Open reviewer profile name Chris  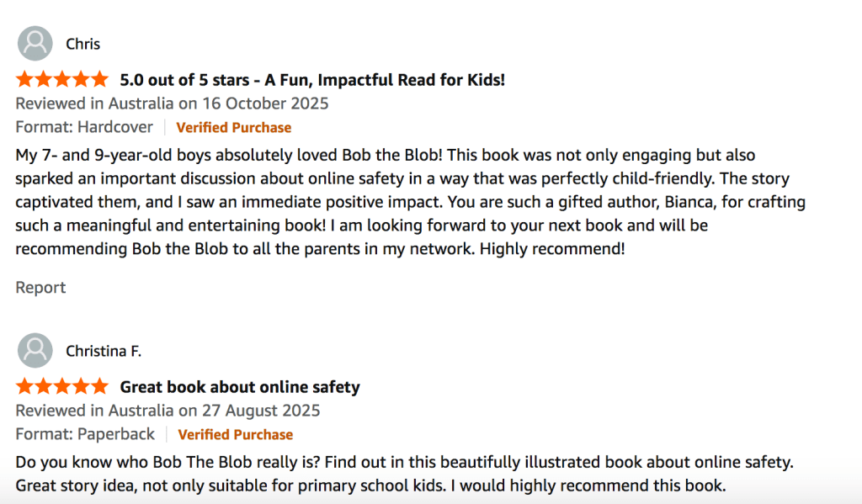point(82,44)
